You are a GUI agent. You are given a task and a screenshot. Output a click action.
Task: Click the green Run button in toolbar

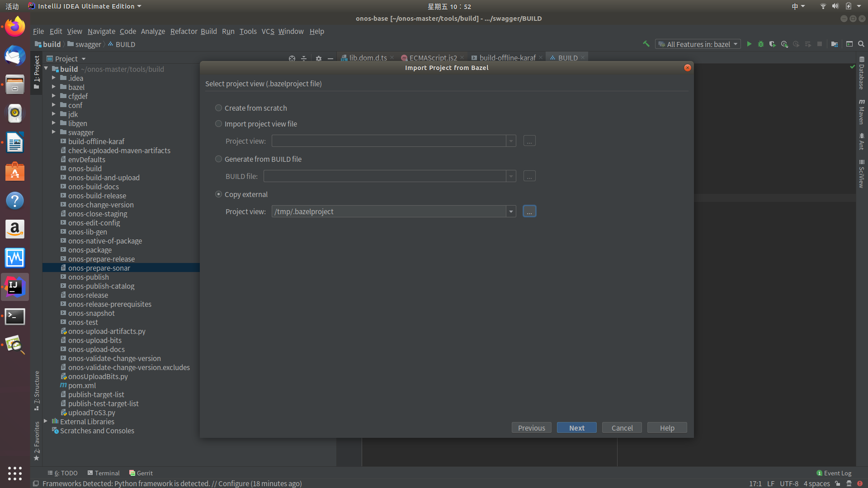[749, 44]
